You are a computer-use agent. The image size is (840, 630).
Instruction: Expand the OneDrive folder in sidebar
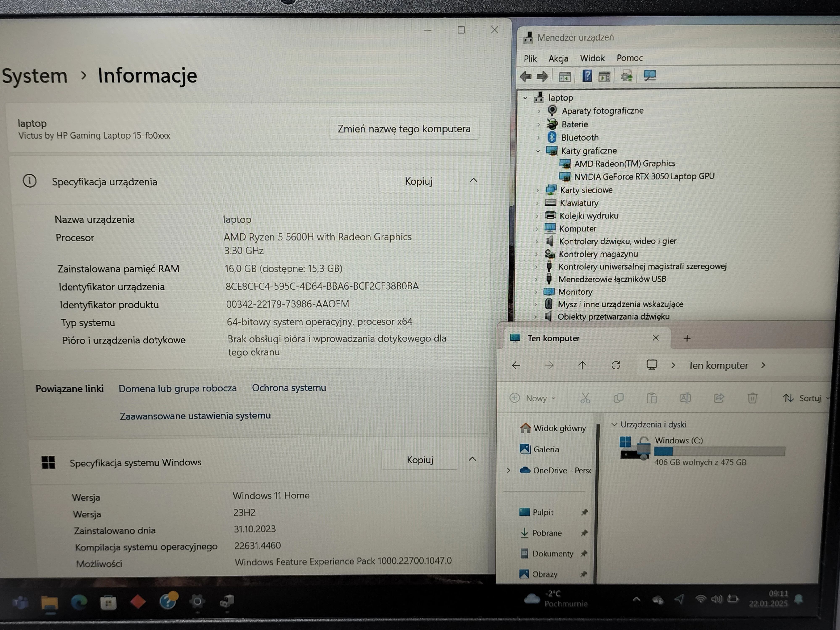point(508,471)
